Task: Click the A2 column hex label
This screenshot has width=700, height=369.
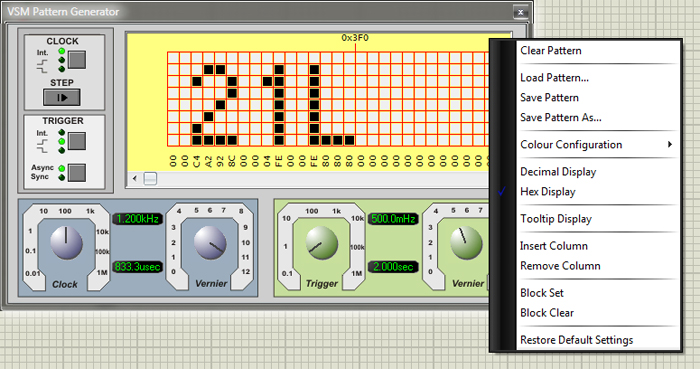Action: tap(208, 161)
